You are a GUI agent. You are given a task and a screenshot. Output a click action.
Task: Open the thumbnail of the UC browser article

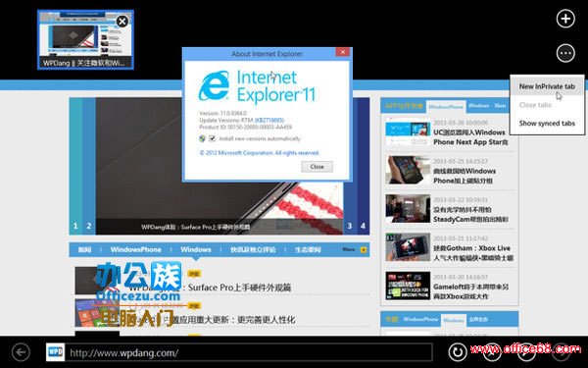point(408,131)
